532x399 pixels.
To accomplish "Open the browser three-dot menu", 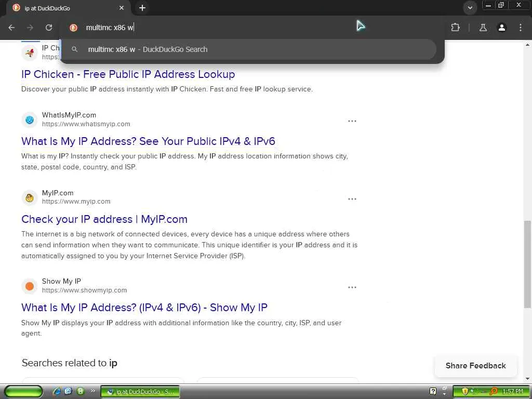I will pyautogui.click(x=521, y=28).
